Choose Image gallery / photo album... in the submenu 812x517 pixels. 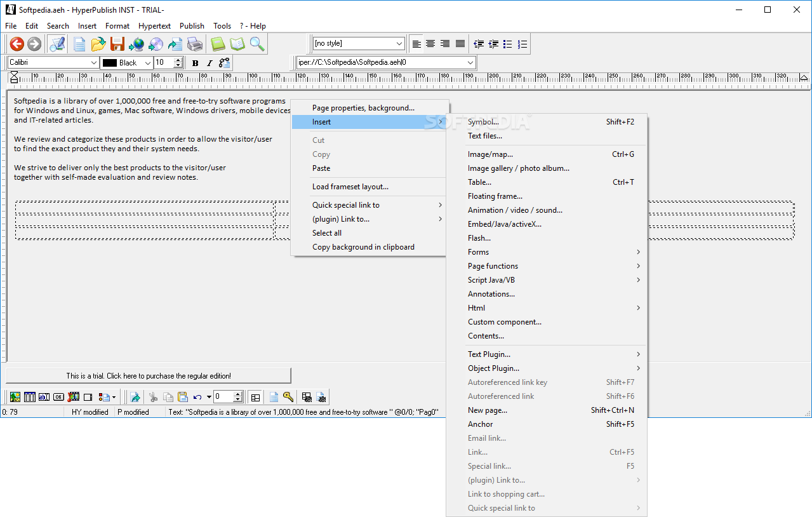pyautogui.click(x=547, y=168)
